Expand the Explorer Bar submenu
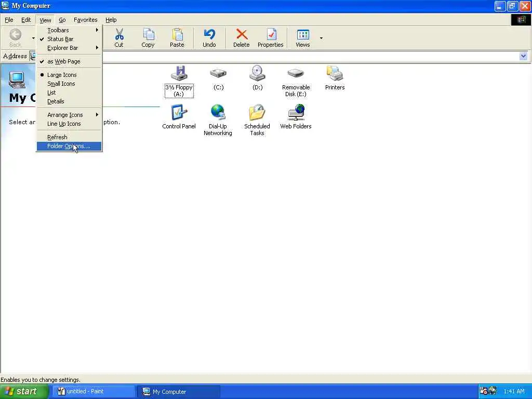532x399 pixels. tap(69, 48)
